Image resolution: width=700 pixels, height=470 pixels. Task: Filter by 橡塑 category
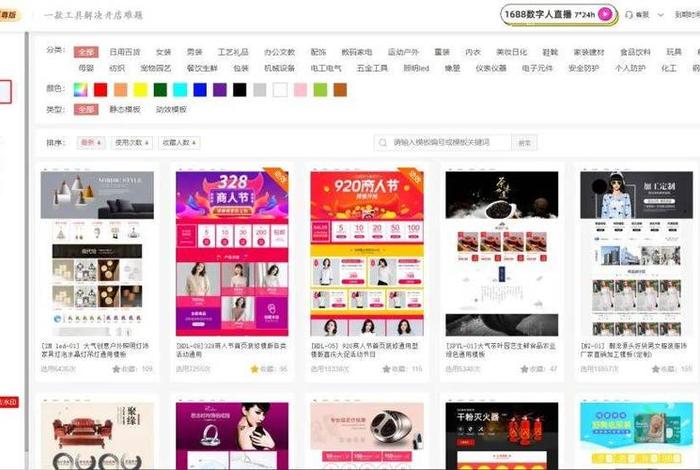pos(452,68)
